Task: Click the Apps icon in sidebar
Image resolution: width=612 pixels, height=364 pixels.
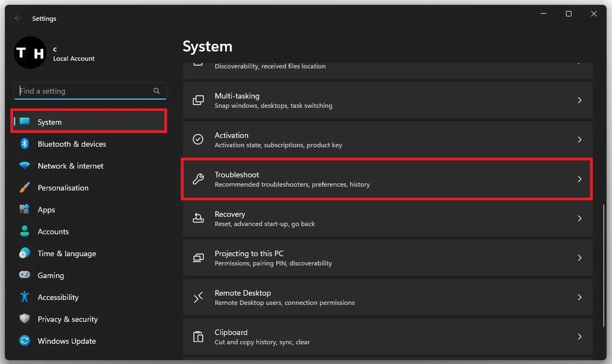Action: 25,209
